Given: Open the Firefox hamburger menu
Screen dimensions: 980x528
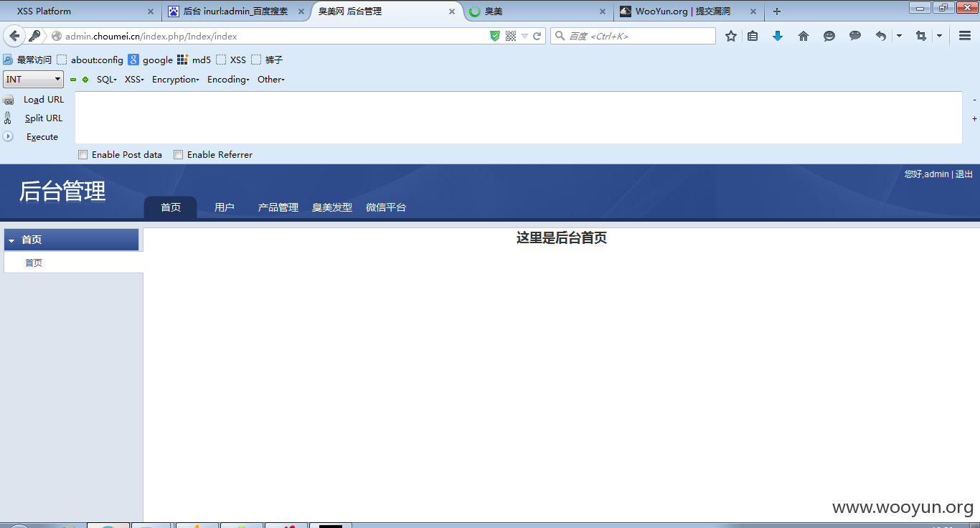Looking at the screenshot, I should click(965, 36).
